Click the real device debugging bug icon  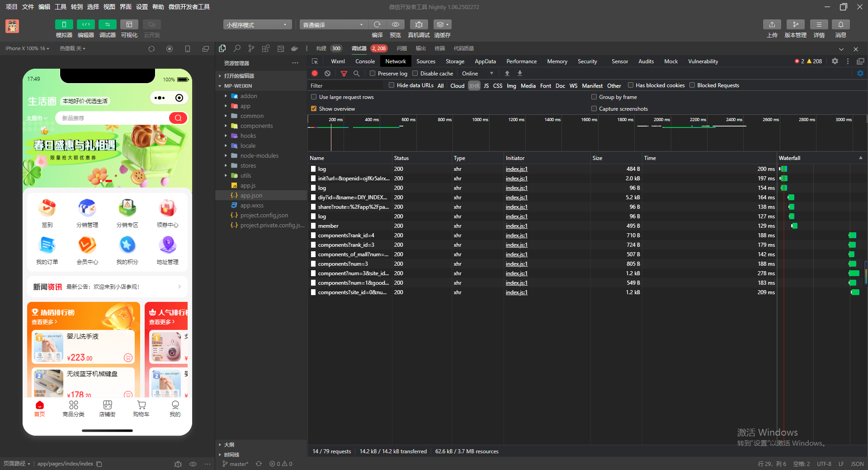click(419, 24)
